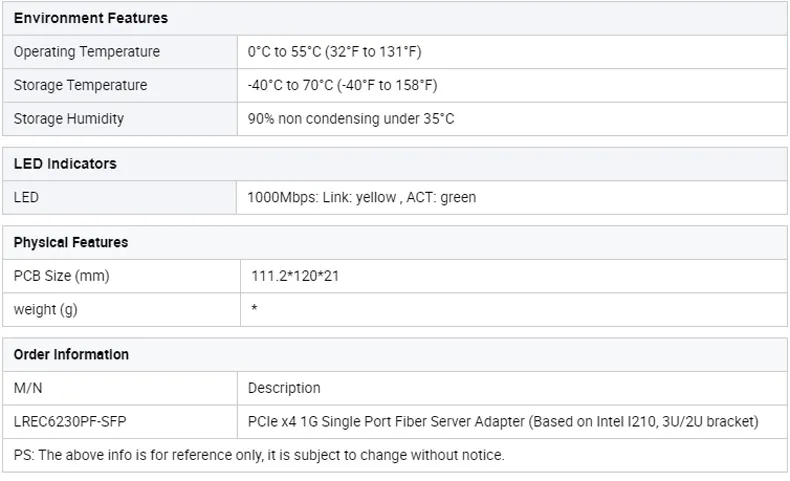Screen dimensions: 790x481
Task: Click the 111.2*120*21 dimension value
Action: tap(295, 276)
